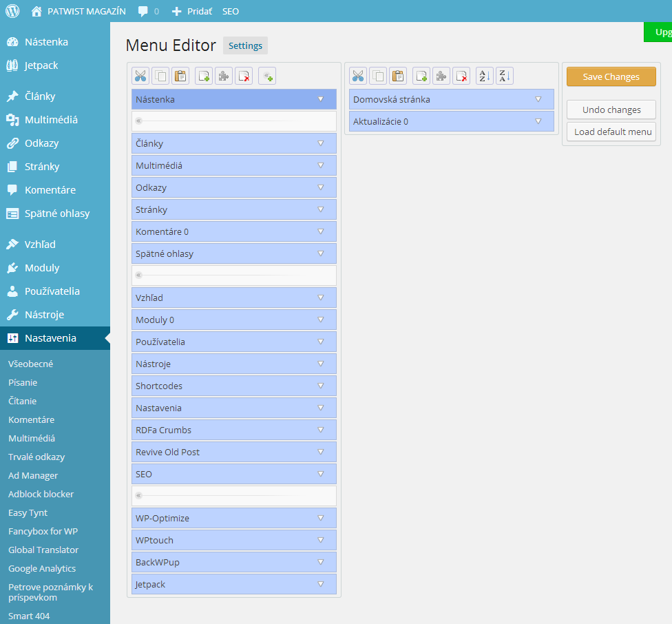Add a new separator to the menu list
This screenshot has width=672, height=624.
[267, 76]
